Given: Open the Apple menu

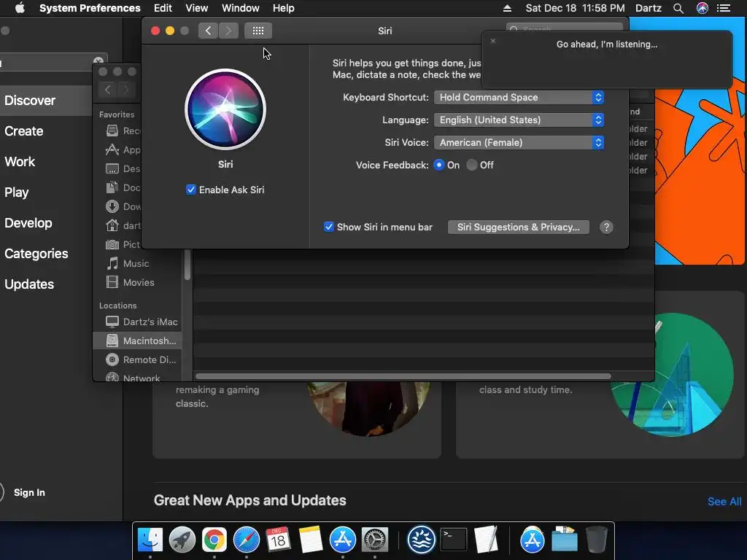Looking at the screenshot, I should (x=20, y=8).
